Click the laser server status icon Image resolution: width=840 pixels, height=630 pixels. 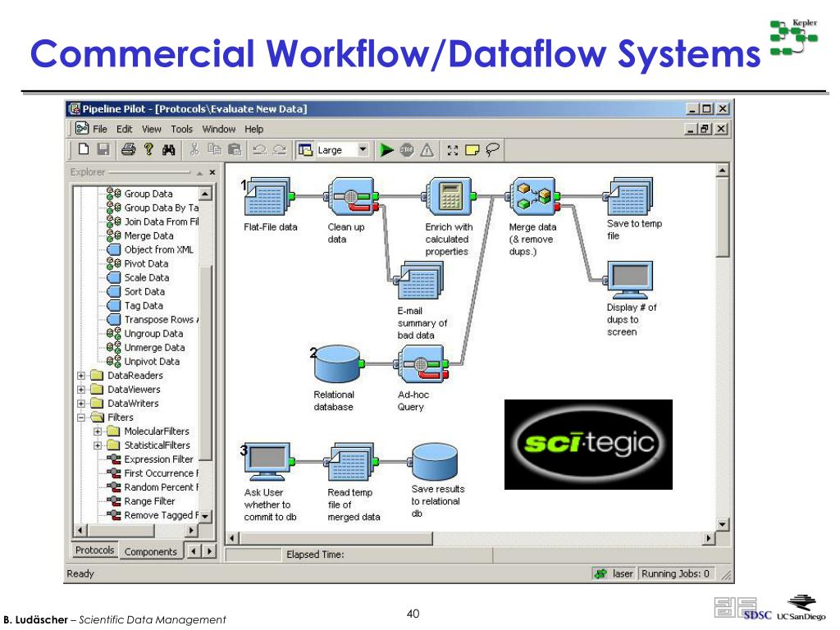(600, 573)
